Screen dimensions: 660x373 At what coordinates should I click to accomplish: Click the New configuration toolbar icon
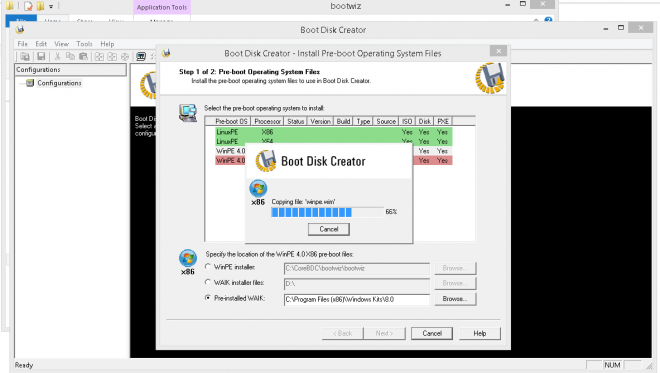[25, 56]
